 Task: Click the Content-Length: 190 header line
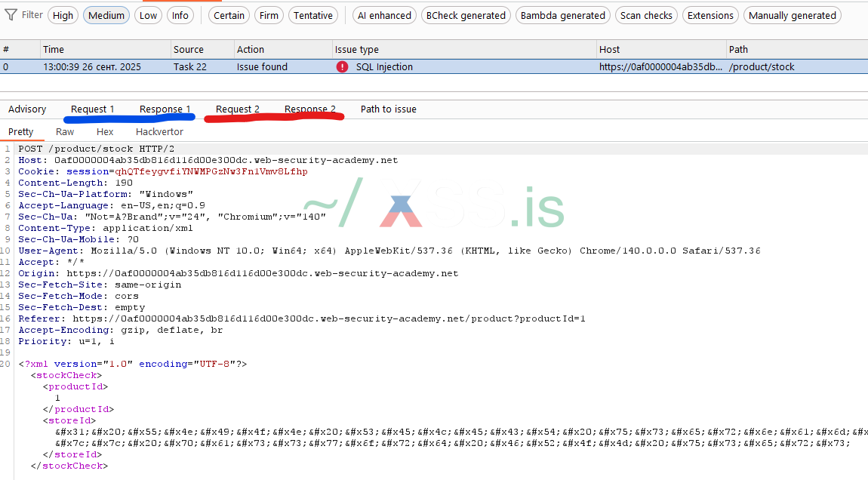(x=75, y=183)
